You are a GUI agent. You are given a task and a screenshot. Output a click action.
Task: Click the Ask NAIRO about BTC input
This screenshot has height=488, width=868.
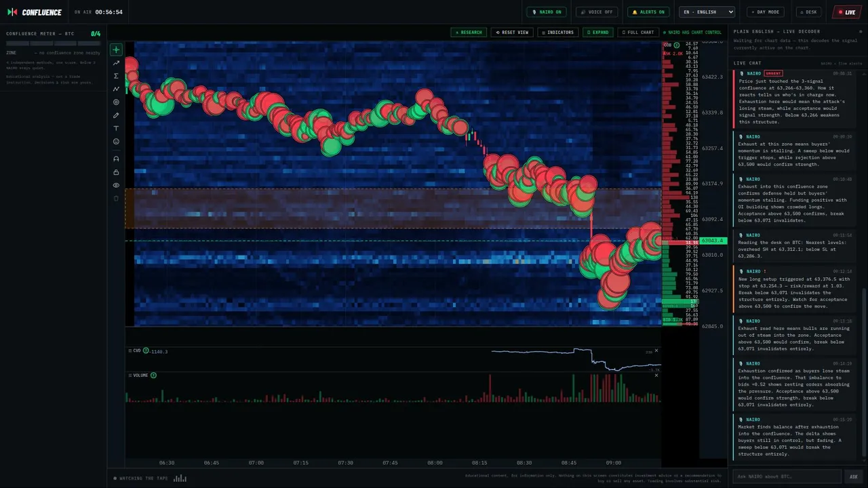pos(787,476)
